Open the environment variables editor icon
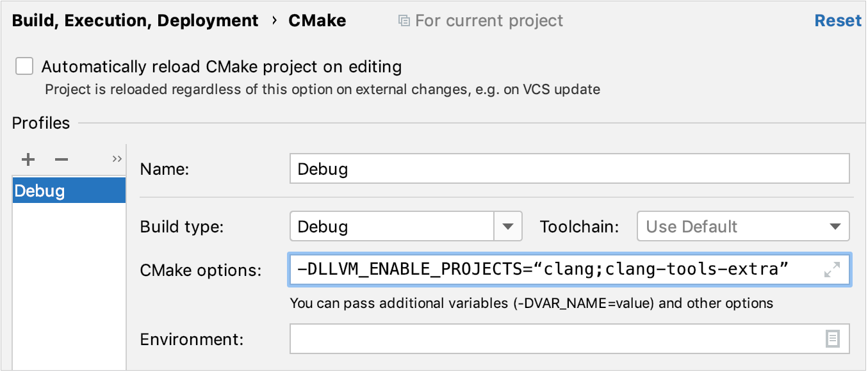Image resolution: width=868 pixels, height=372 pixels. (x=832, y=339)
